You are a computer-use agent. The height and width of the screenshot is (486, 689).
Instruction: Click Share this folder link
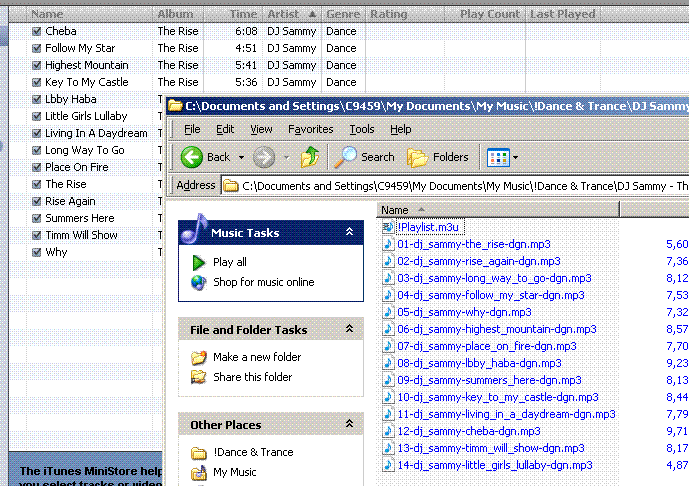pyautogui.click(x=253, y=377)
